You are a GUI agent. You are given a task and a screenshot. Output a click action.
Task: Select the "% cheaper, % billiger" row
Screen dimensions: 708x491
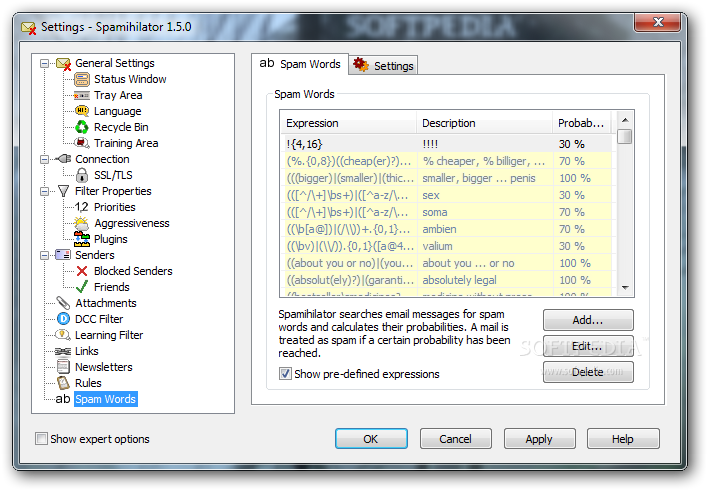(446, 161)
